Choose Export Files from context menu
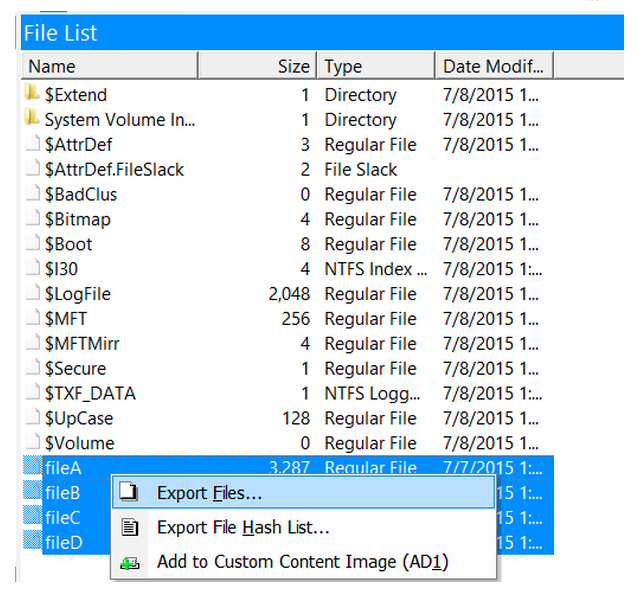641x594 pixels. point(303,493)
